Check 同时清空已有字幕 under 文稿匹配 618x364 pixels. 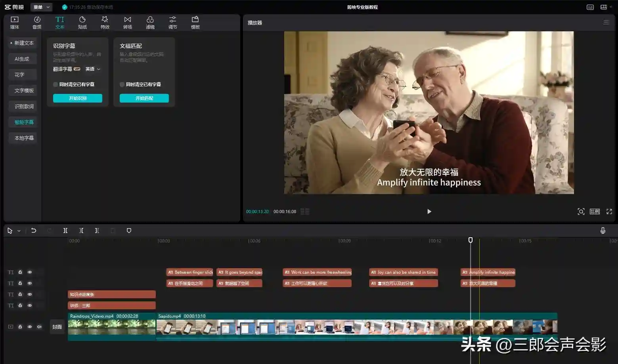point(122,84)
